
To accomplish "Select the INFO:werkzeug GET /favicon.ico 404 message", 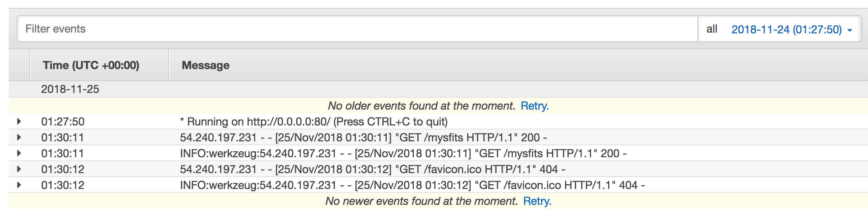I will (413, 185).
